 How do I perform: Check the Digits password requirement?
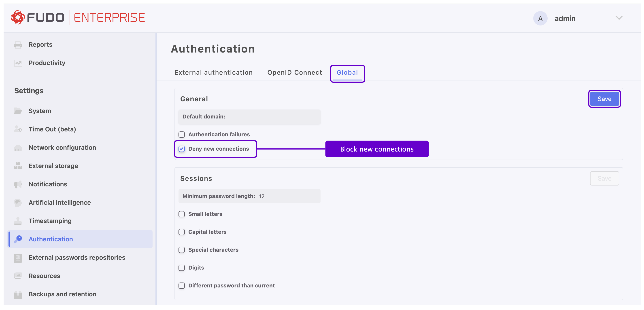coord(182,268)
